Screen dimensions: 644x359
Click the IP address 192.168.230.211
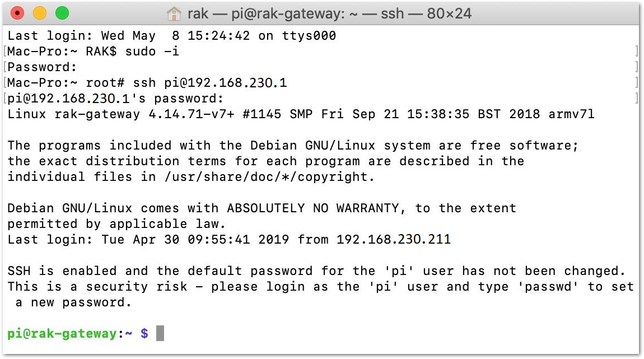[x=394, y=240]
